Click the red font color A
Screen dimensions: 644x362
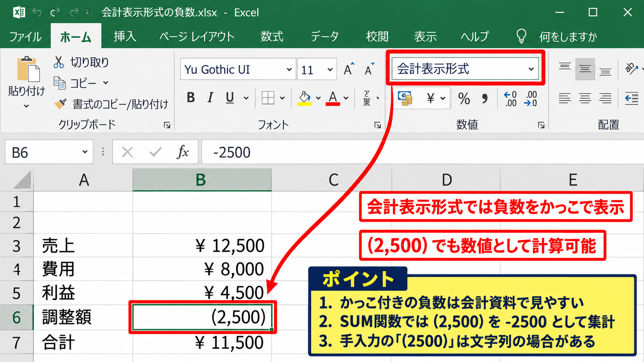point(333,98)
